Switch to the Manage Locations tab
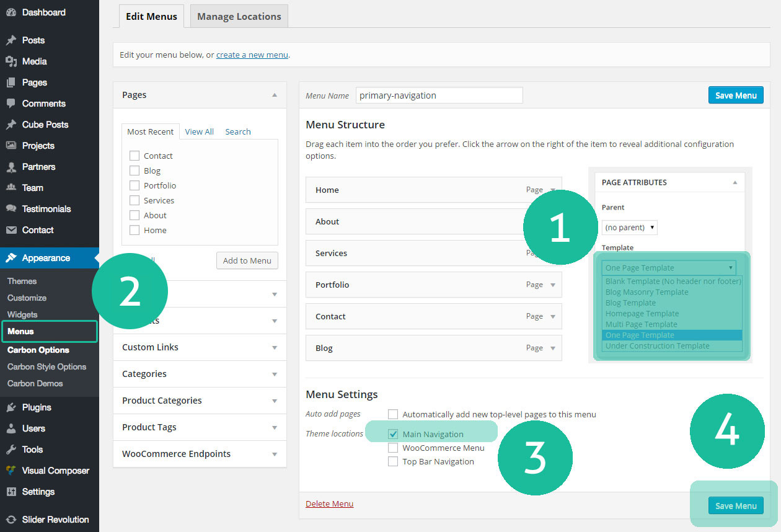The height and width of the screenshot is (532, 781). [239, 17]
